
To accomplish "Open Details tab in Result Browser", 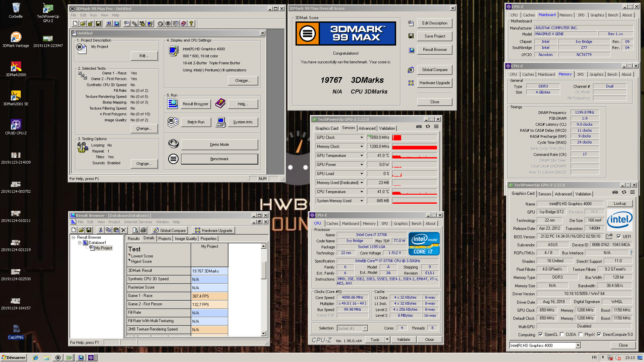I will [x=149, y=238].
